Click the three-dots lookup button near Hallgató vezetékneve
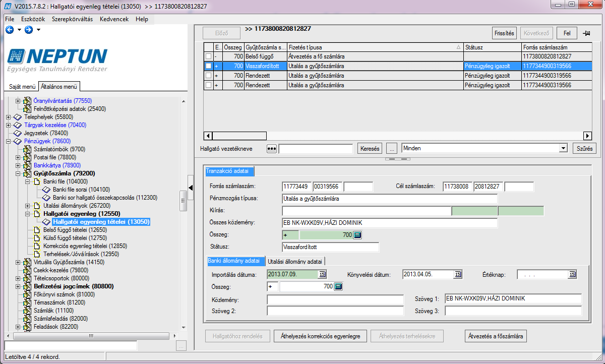The height and width of the screenshot is (364, 605). (272, 149)
